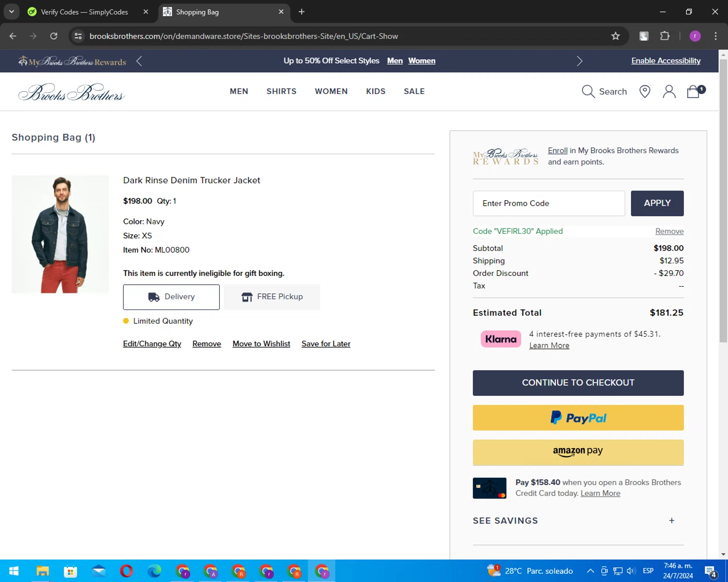Open the search magnifier icon
The height and width of the screenshot is (582, 728).
tap(588, 91)
